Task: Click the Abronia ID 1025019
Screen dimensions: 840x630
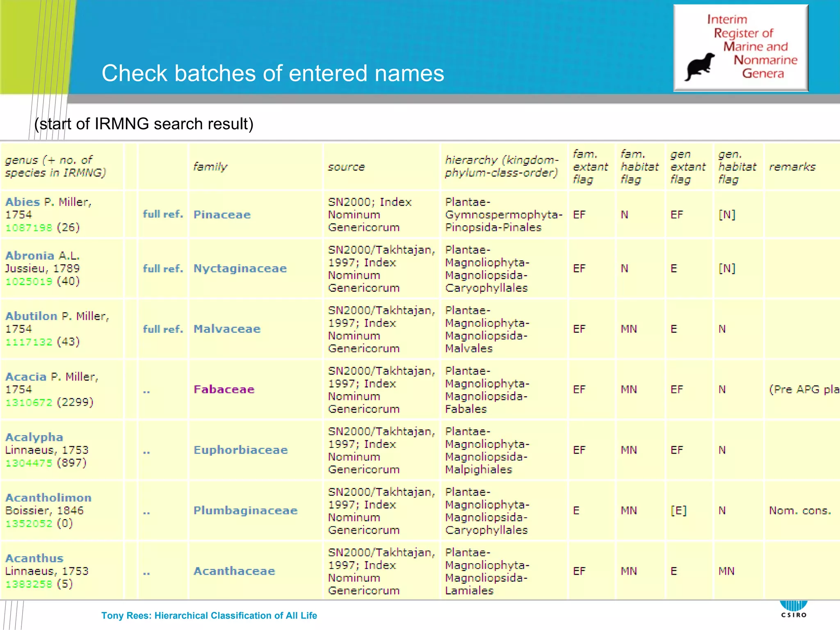Action: [x=29, y=281]
